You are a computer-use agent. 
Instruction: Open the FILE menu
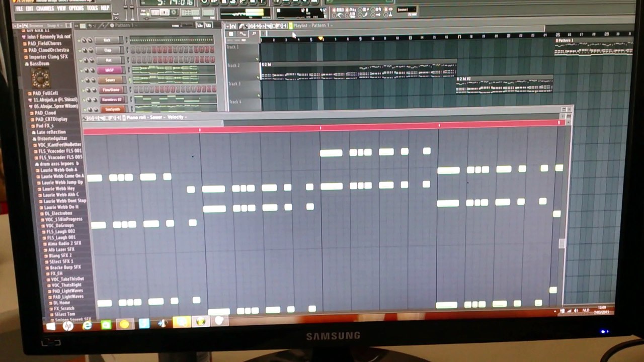coord(19,9)
